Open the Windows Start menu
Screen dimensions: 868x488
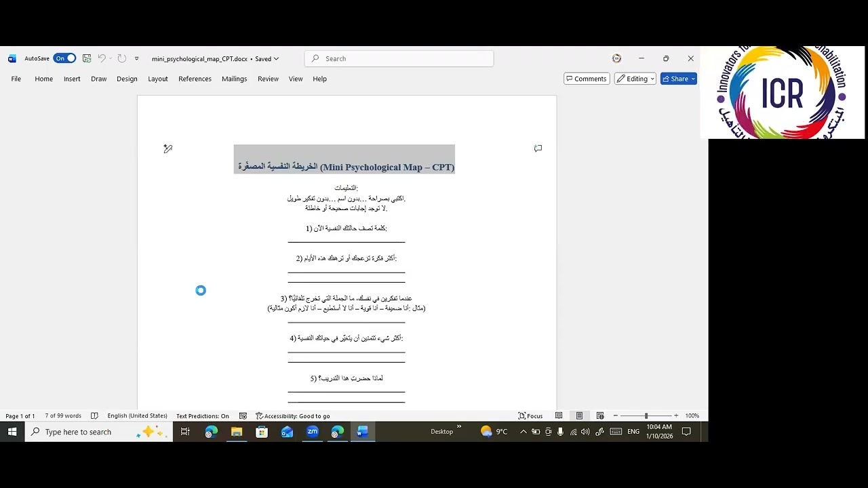click(x=12, y=432)
